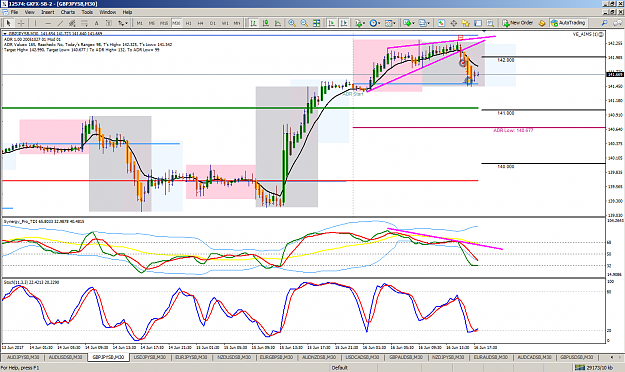
Task: Switch to MN monthly timeframe
Action: [x=237, y=23]
